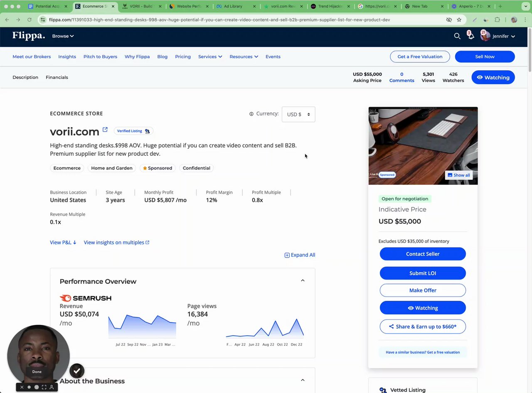Image resolution: width=532 pixels, height=393 pixels.
Task: Select the small circle size in recording toolbar
Action: 29,387
